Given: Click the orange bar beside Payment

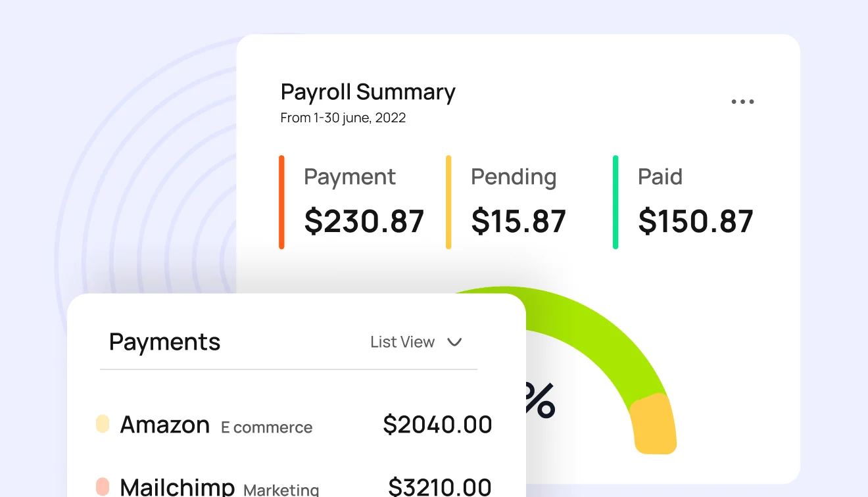Looking at the screenshot, I should tap(281, 202).
